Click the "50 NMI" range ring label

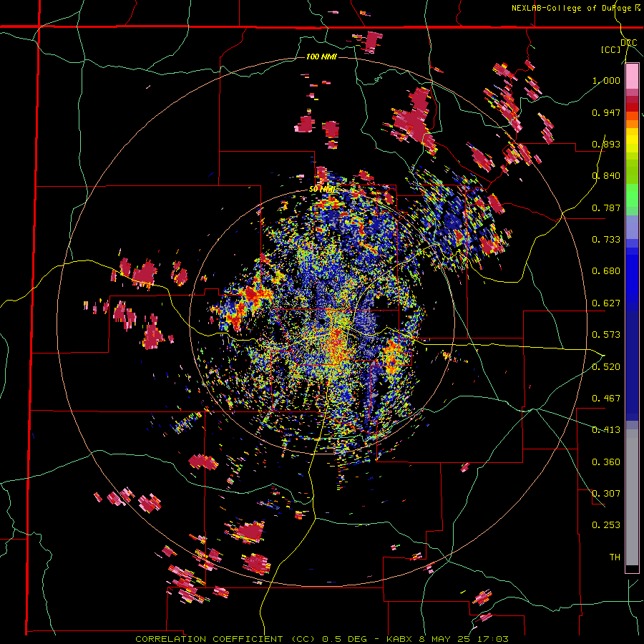coord(323,190)
